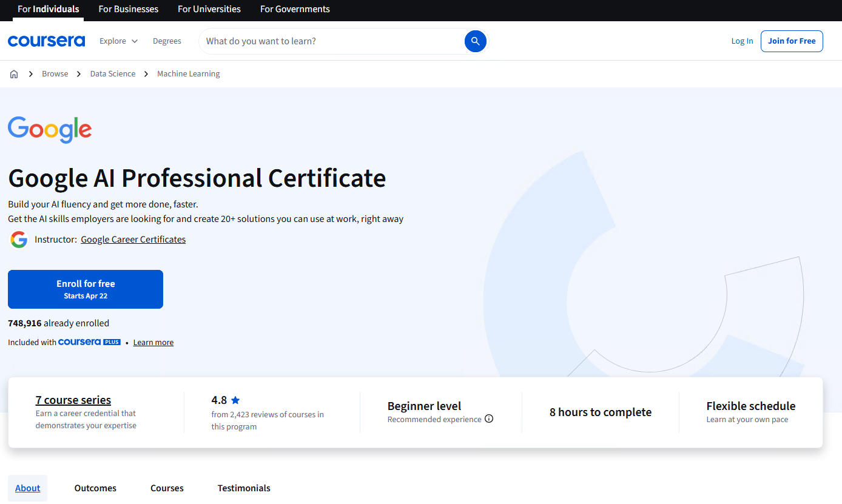Go to the Testimonials tab
This screenshot has height=504, width=842.
[x=244, y=488]
